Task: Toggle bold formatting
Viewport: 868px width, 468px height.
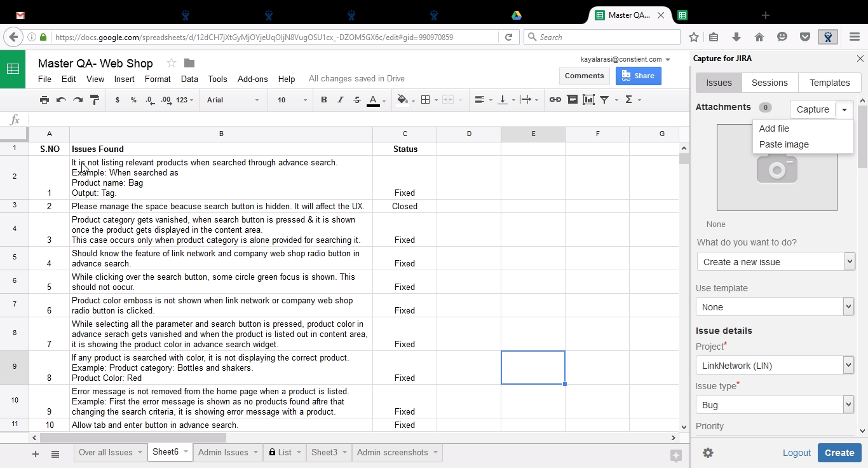Action: point(324,100)
